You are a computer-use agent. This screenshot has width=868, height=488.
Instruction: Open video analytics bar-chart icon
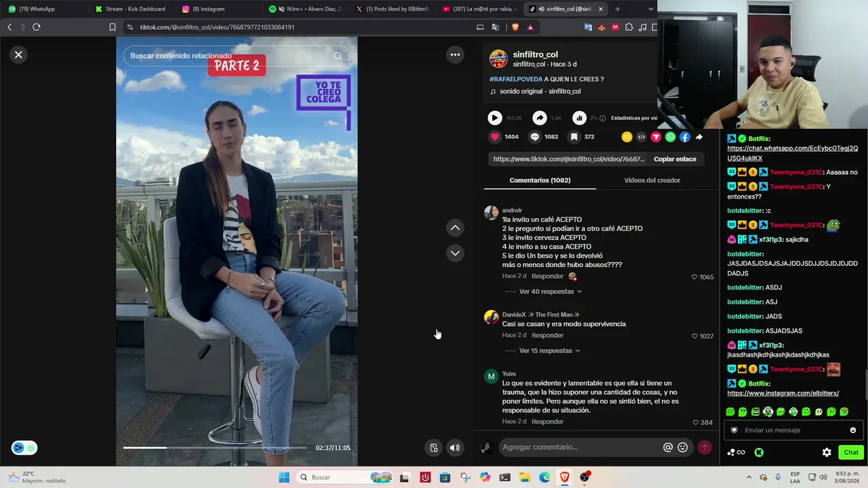(x=579, y=118)
